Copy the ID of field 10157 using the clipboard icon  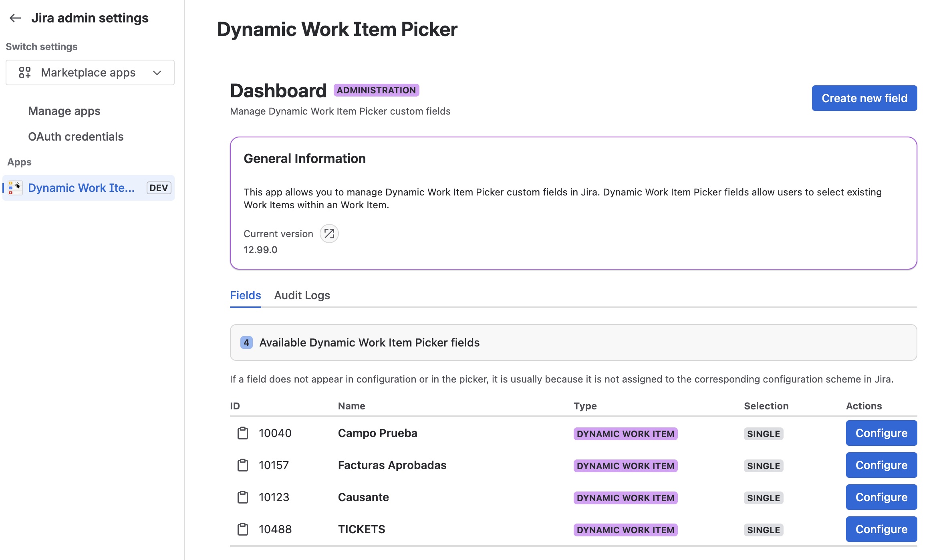(x=243, y=465)
